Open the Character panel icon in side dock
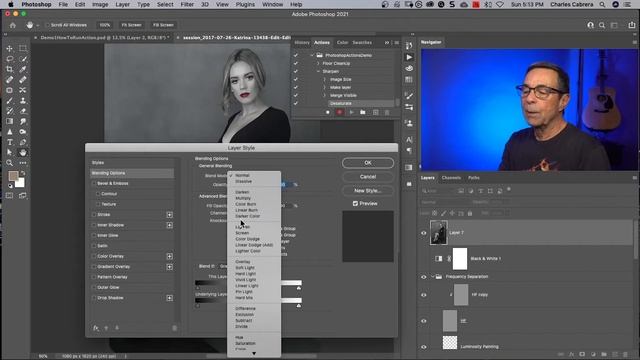Viewport: 640px width, 360px height. pyautogui.click(x=409, y=140)
